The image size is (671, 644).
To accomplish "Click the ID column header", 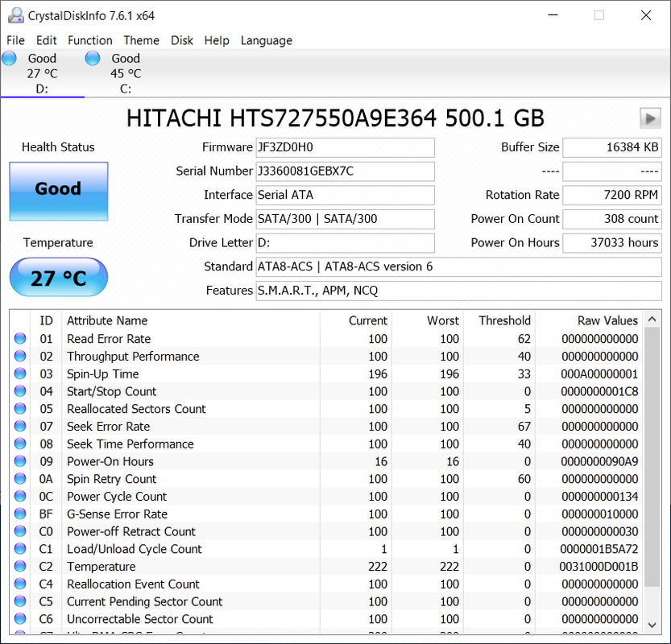I will coord(46,320).
